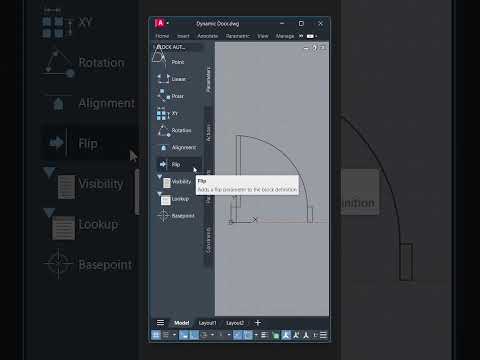480x360 pixels.
Task: Toggle show annotation objects in status bar
Action: click(x=286, y=335)
